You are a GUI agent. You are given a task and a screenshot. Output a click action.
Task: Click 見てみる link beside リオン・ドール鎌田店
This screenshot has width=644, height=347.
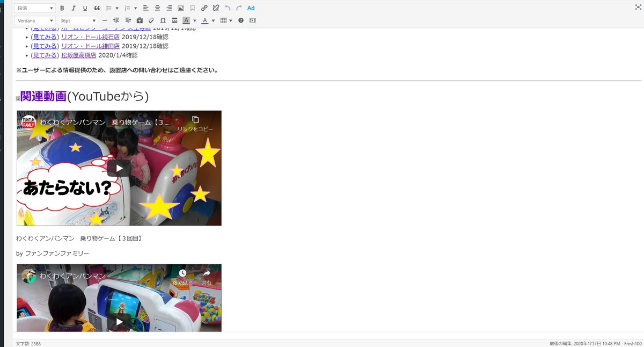point(45,46)
